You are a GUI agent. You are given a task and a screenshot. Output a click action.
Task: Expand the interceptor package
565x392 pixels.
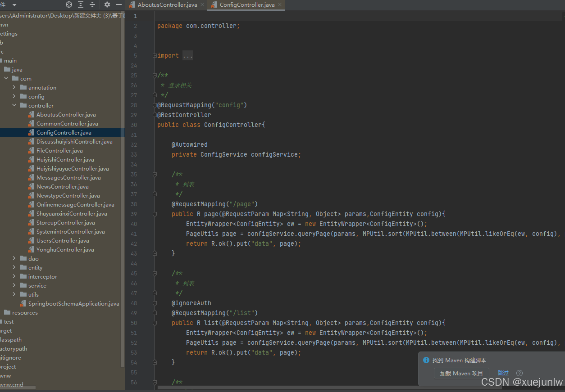[x=14, y=276]
